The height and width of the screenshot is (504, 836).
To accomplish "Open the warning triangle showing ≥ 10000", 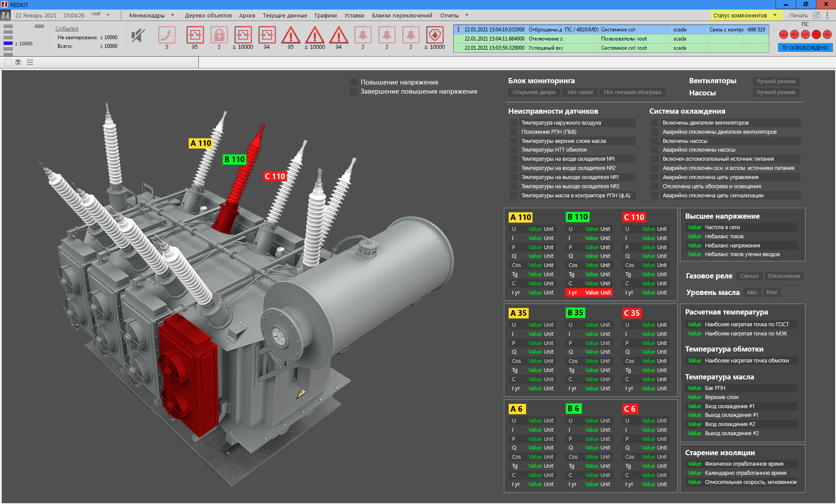I will click(x=315, y=35).
